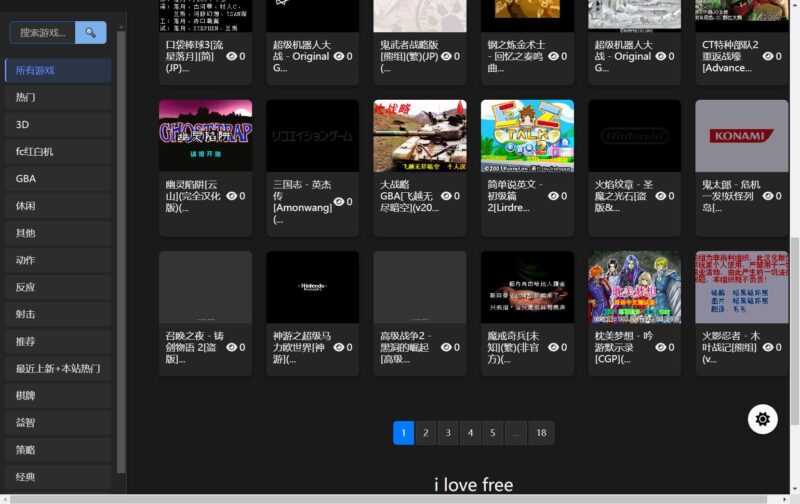Open the 其他 category
This screenshot has width=800, height=504.
pyautogui.click(x=58, y=233)
